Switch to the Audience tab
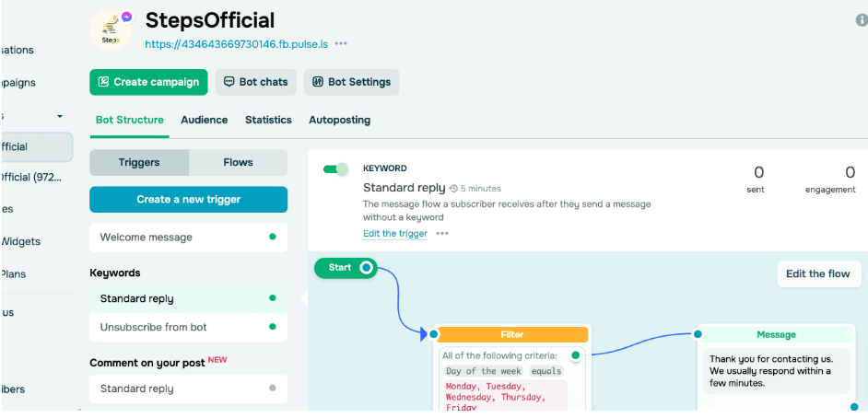The height and width of the screenshot is (418, 868). pyautogui.click(x=204, y=120)
